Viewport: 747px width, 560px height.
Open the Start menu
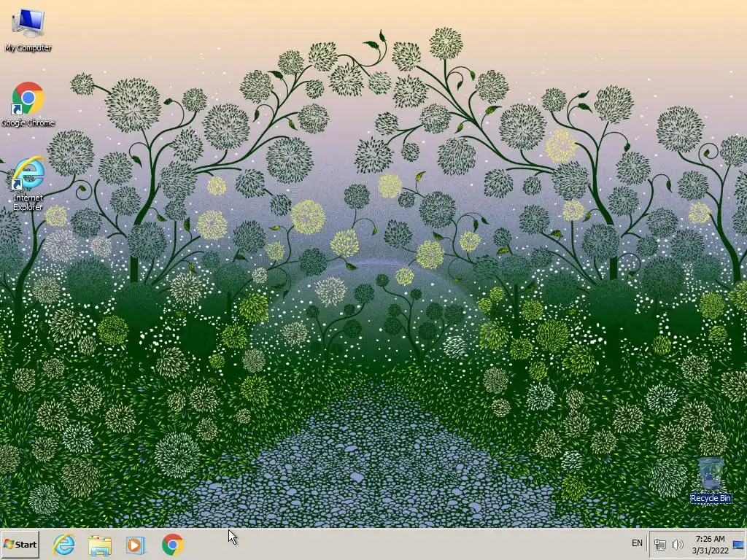pos(20,544)
